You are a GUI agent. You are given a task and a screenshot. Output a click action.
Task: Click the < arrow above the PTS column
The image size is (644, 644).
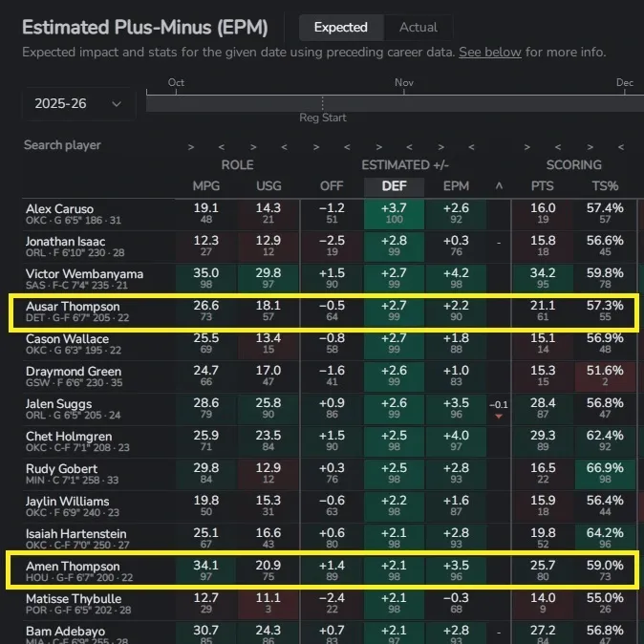pyautogui.click(x=558, y=146)
